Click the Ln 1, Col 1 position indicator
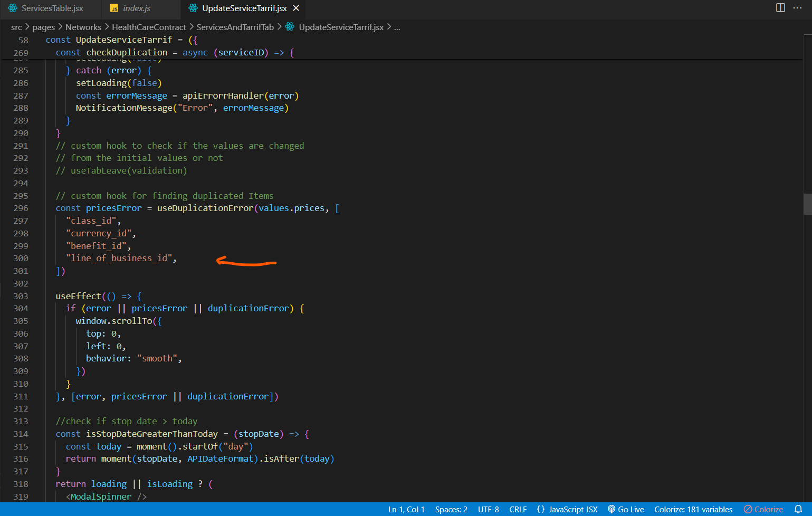Image resolution: width=812 pixels, height=516 pixels. tap(406, 509)
